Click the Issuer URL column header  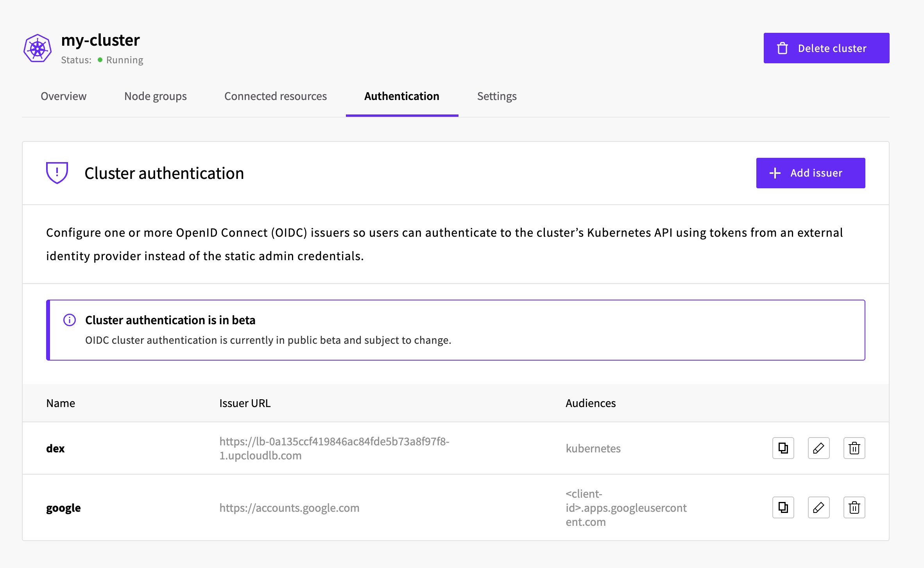(245, 403)
